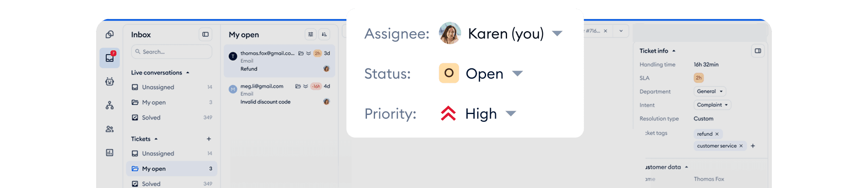Open the inbox icon with red badge
Viewport: 868px width, 188px height.
click(110, 58)
